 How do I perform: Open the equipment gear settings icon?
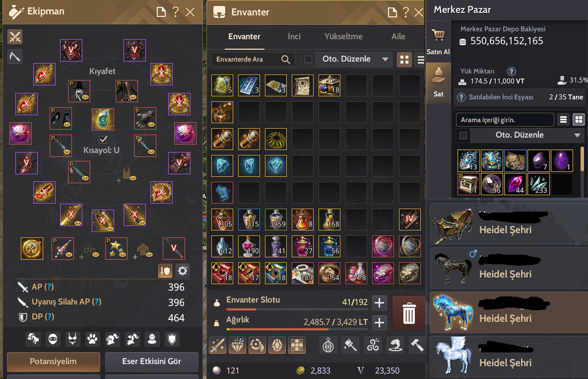183,271
